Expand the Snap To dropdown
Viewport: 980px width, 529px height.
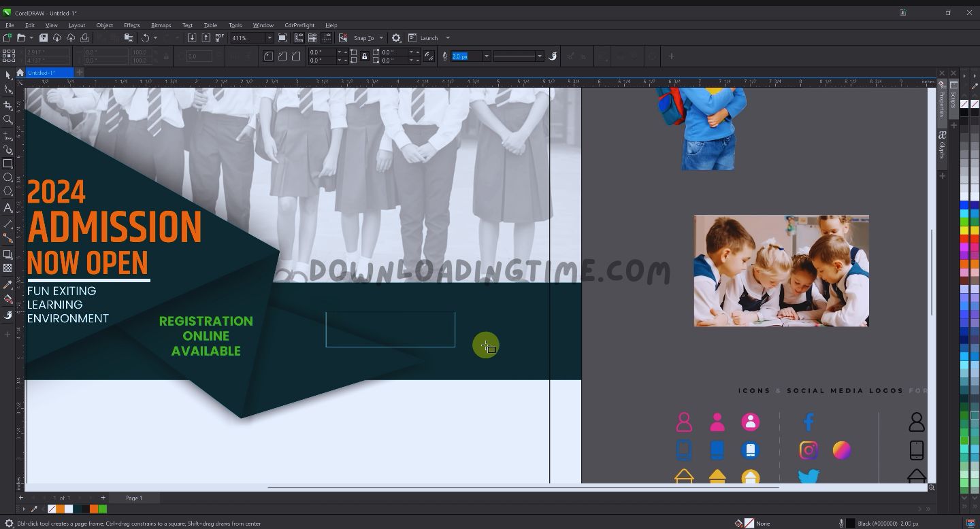(x=381, y=37)
